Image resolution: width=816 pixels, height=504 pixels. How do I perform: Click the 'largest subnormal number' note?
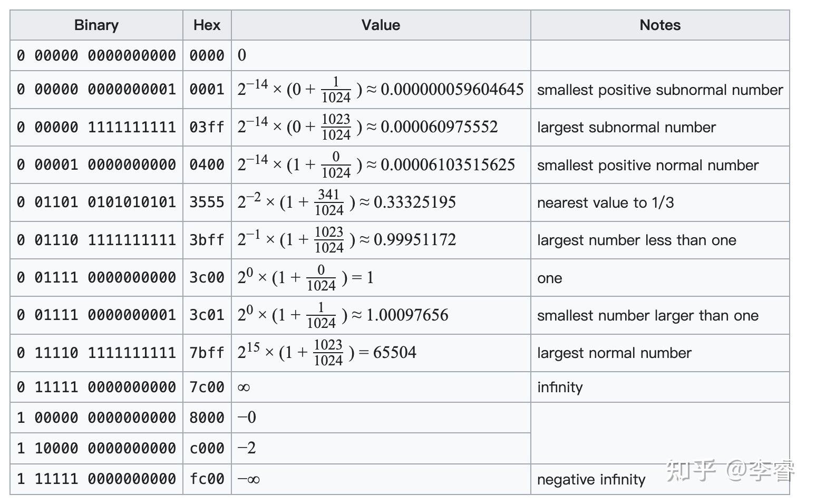[x=626, y=128]
